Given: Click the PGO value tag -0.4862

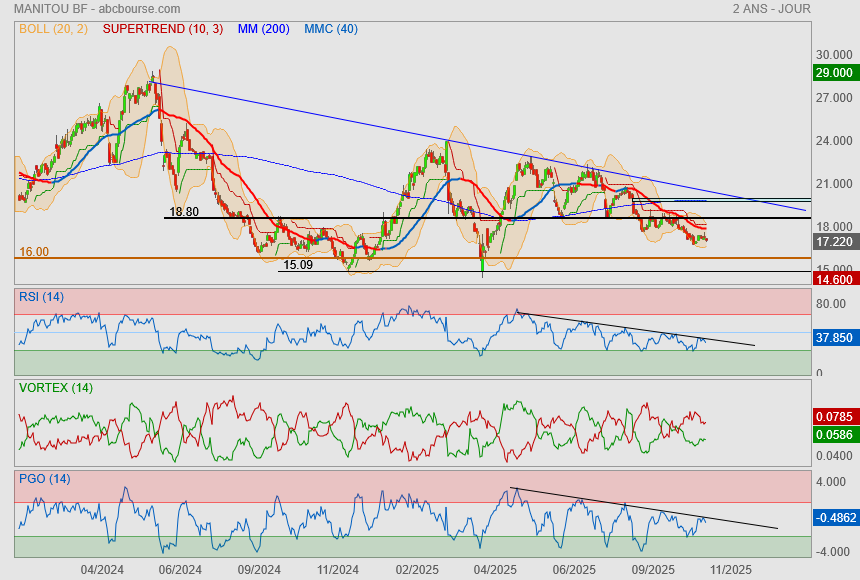Looking at the screenshot, I should pos(834,518).
